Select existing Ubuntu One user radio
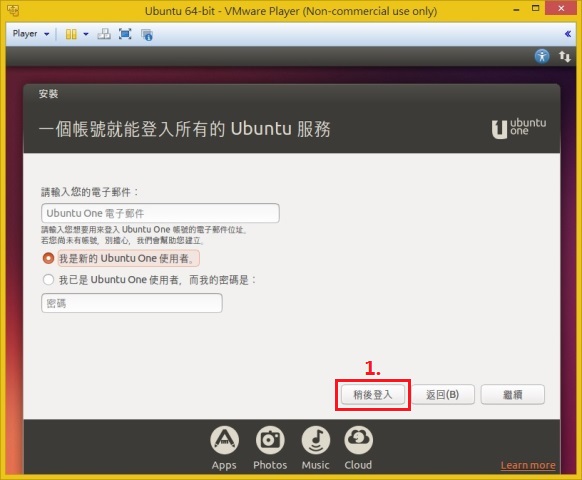 point(48,279)
